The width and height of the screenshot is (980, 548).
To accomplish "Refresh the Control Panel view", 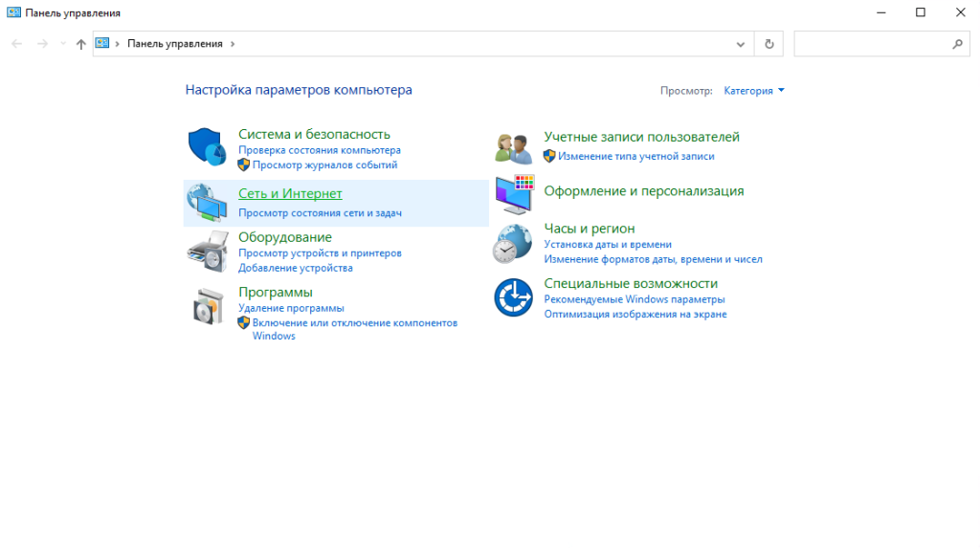I will [x=768, y=44].
